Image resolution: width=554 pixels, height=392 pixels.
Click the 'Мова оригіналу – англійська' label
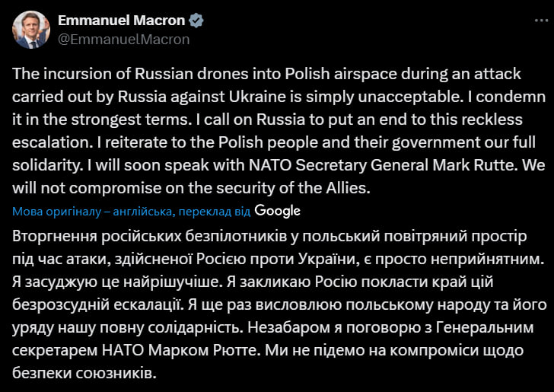[91, 212]
